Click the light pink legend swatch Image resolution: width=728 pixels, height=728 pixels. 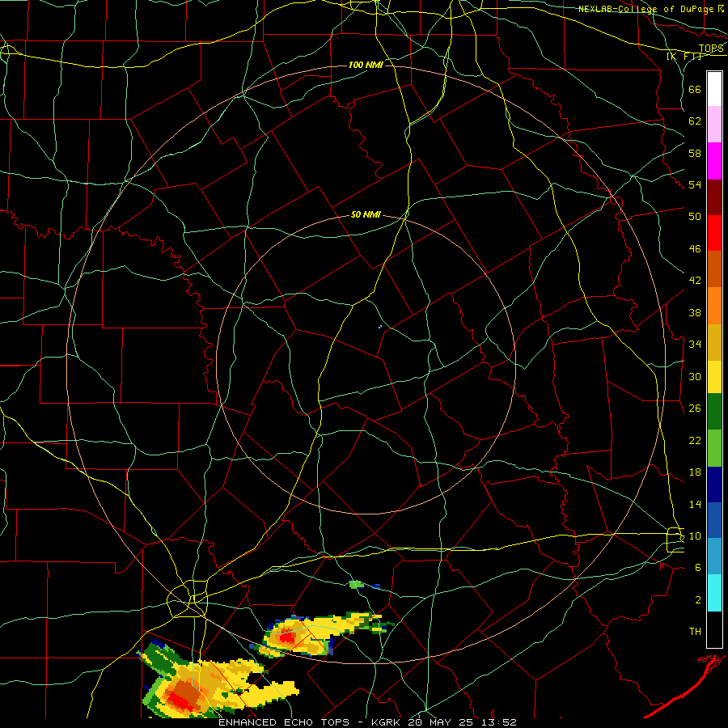click(714, 124)
